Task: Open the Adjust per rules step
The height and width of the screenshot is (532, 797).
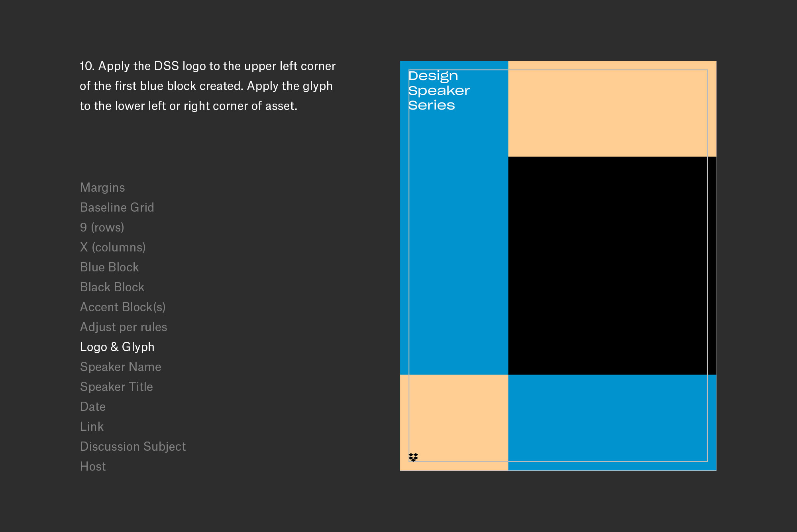Action: pyautogui.click(x=124, y=327)
